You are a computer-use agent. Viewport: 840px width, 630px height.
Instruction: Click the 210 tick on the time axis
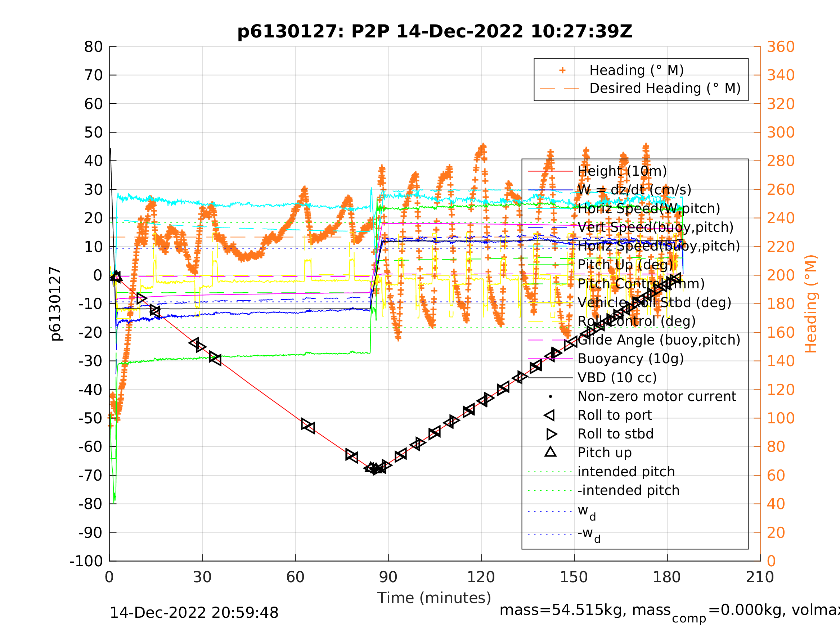[x=760, y=577]
